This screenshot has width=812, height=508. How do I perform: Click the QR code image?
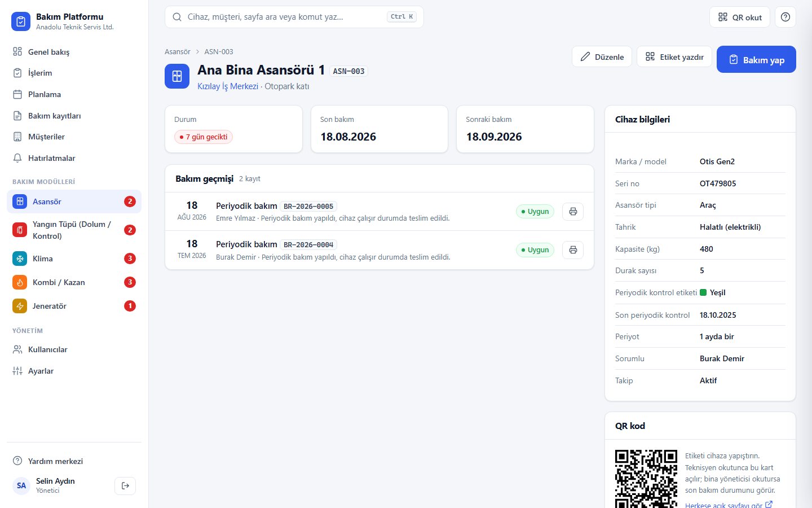(x=646, y=479)
